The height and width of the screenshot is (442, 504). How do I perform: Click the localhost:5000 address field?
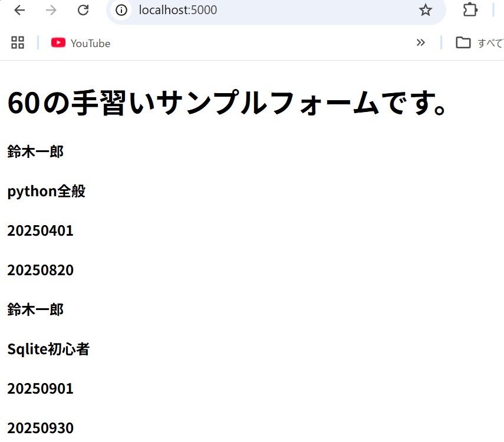[265, 10]
